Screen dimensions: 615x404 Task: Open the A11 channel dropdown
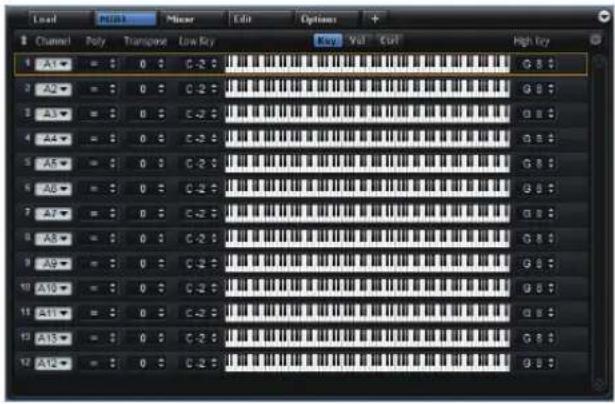53,313
